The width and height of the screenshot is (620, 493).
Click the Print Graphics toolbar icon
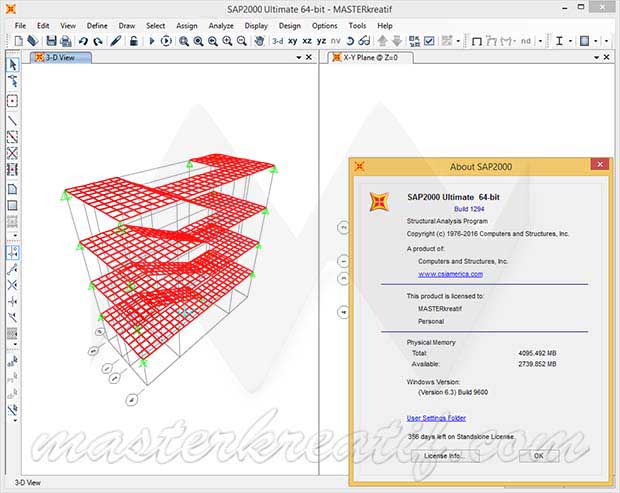[66, 41]
